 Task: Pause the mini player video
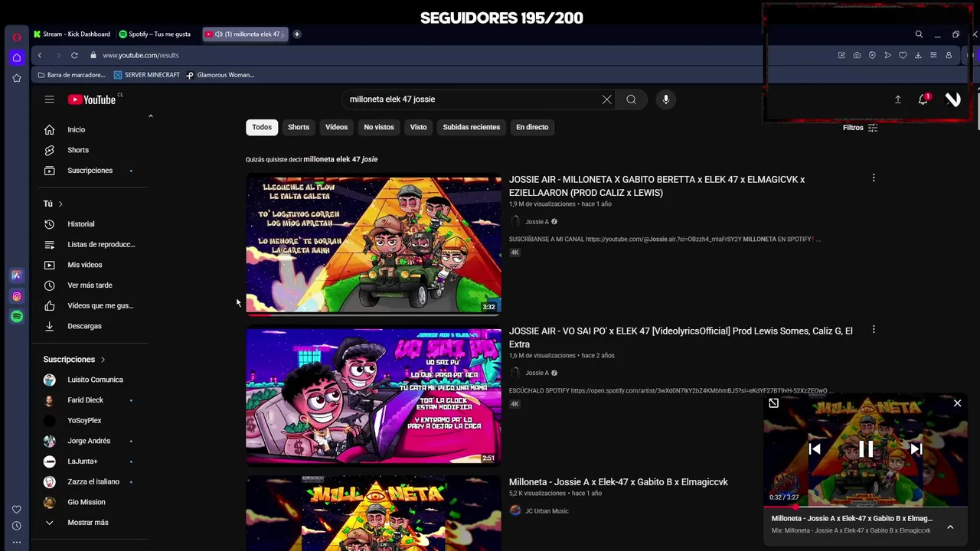tap(866, 449)
